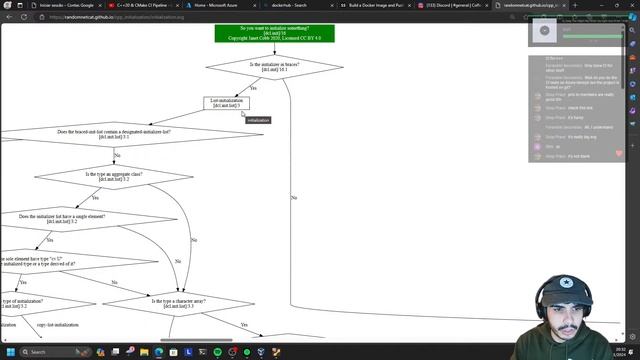Image resolution: width=640 pixels, height=360 pixels.
Task: Click the taskbar Search box
Action: coord(55,352)
